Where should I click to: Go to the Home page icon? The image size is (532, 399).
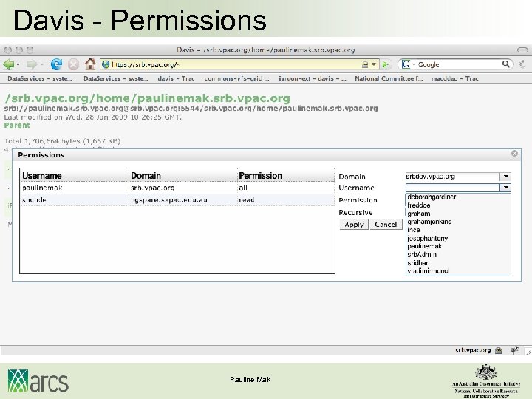pyautogui.click(x=90, y=64)
